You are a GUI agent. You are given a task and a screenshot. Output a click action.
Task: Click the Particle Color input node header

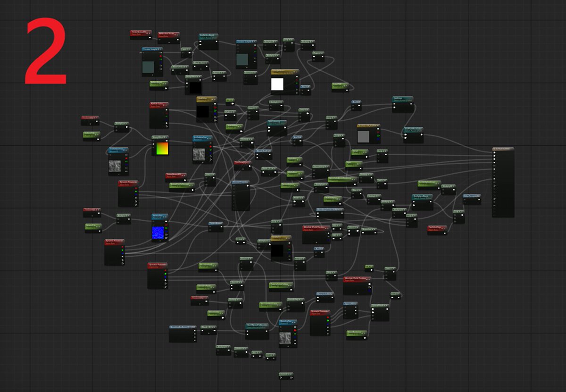tap(159, 105)
